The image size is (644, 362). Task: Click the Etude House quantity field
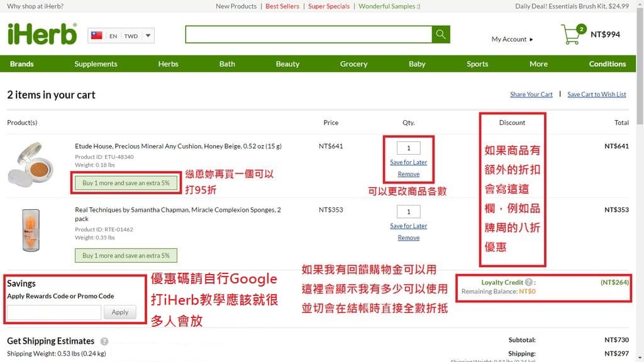pyautogui.click(x=409, y=148)
